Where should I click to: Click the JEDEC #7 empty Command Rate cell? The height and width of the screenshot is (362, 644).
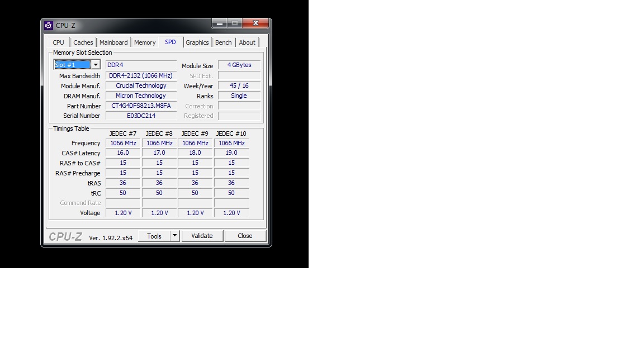[123, 203]
